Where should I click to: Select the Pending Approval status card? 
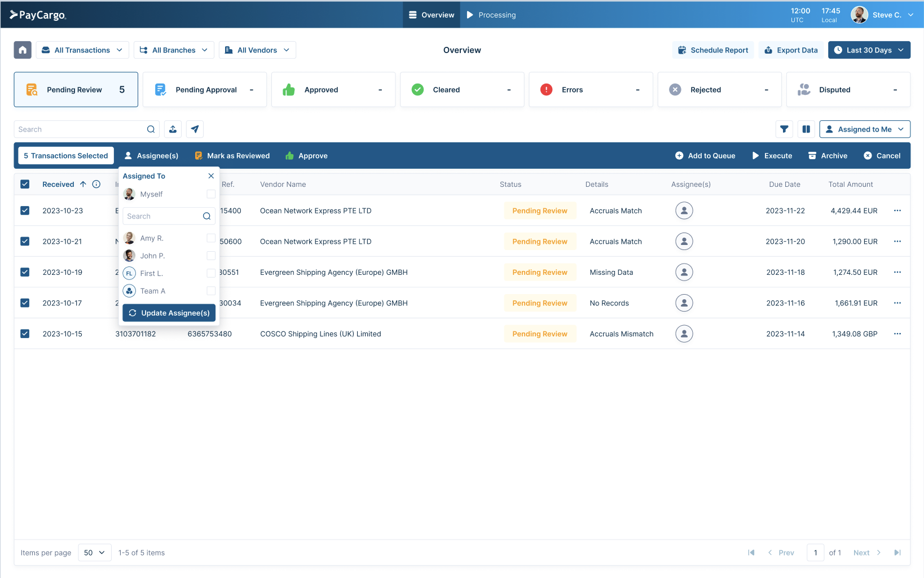pos(205,89)
